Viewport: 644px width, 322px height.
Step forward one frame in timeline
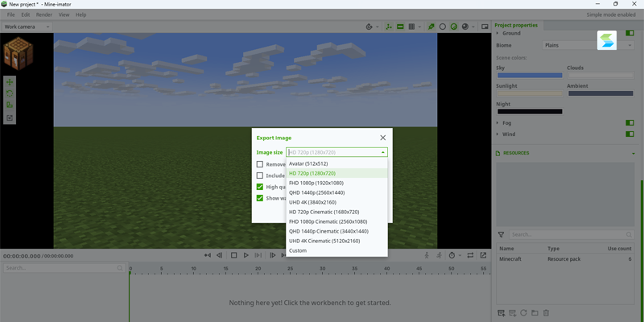[272, 255]
